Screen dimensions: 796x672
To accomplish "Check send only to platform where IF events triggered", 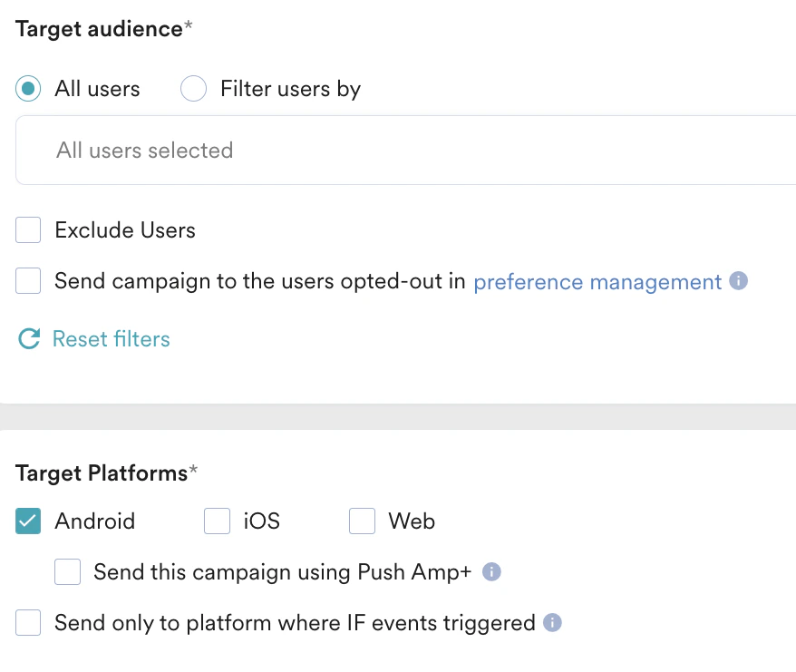I will [x=27, y=623].
